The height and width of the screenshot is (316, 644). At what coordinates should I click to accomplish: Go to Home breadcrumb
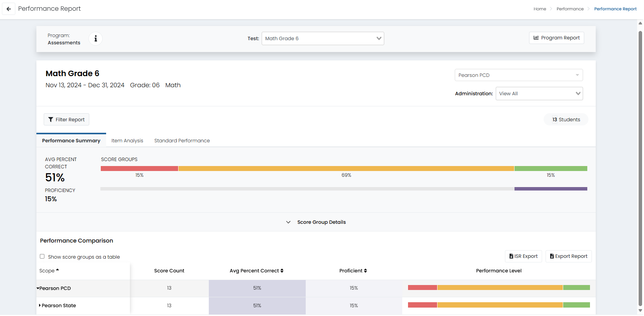pyautogui.click(x=540, y=9)
